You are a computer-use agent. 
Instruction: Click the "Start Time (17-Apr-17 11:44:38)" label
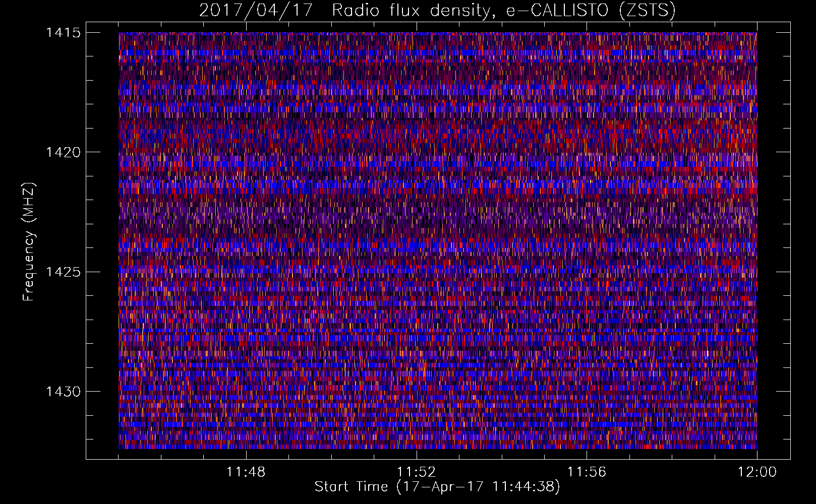(437, 487)
